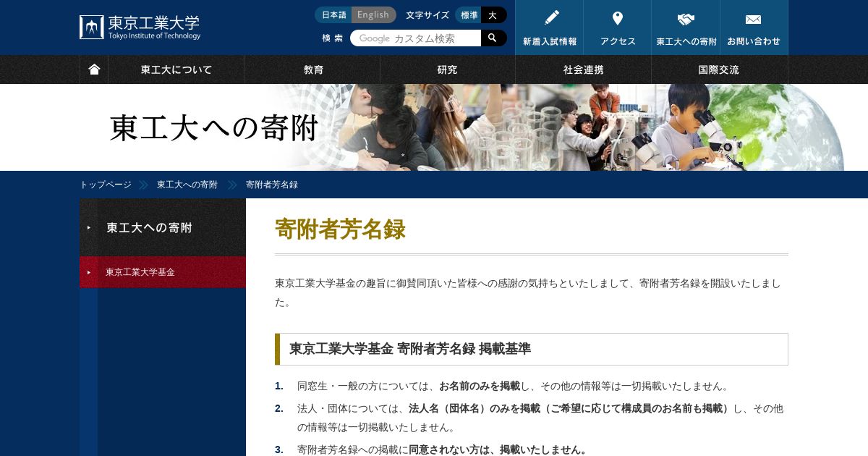This screenshot has width=868, height=456.
Task: Click the 寄附者芳名録 page title
Action: 340,229
